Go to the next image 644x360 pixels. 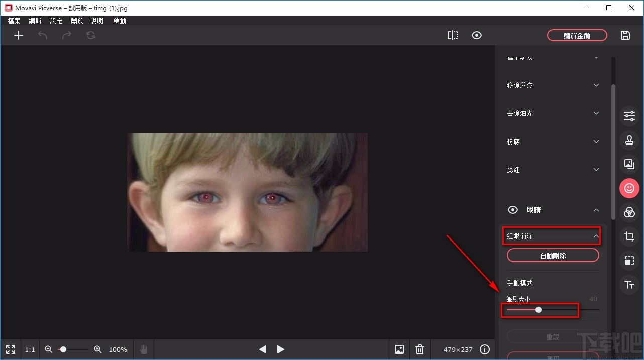click(281, 349)
